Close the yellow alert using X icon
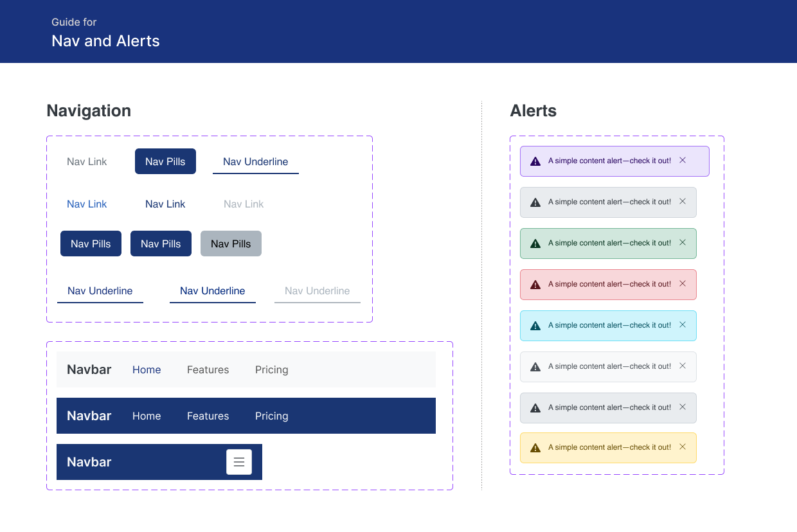Screen dimensions: 797x532 coord(683,447)
